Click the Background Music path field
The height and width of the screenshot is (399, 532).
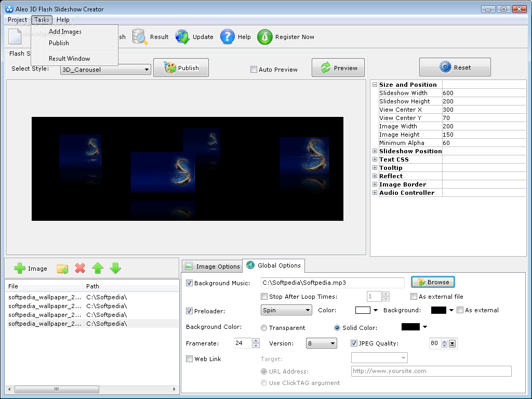[x=332, y=283]
